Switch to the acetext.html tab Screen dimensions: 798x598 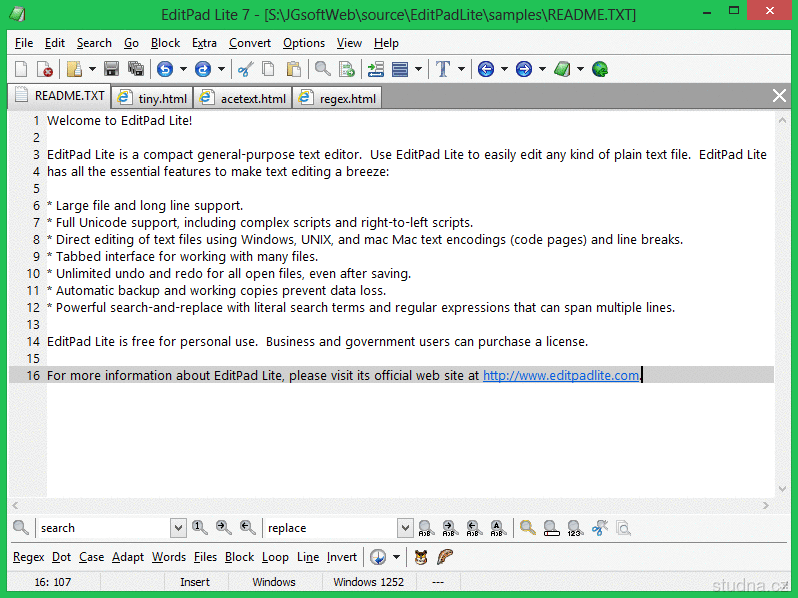coord(243,98)
